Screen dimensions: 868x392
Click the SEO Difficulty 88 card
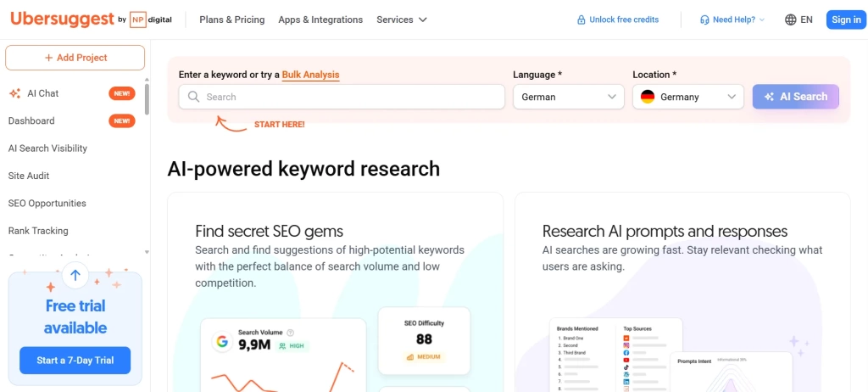pos(425,340)
